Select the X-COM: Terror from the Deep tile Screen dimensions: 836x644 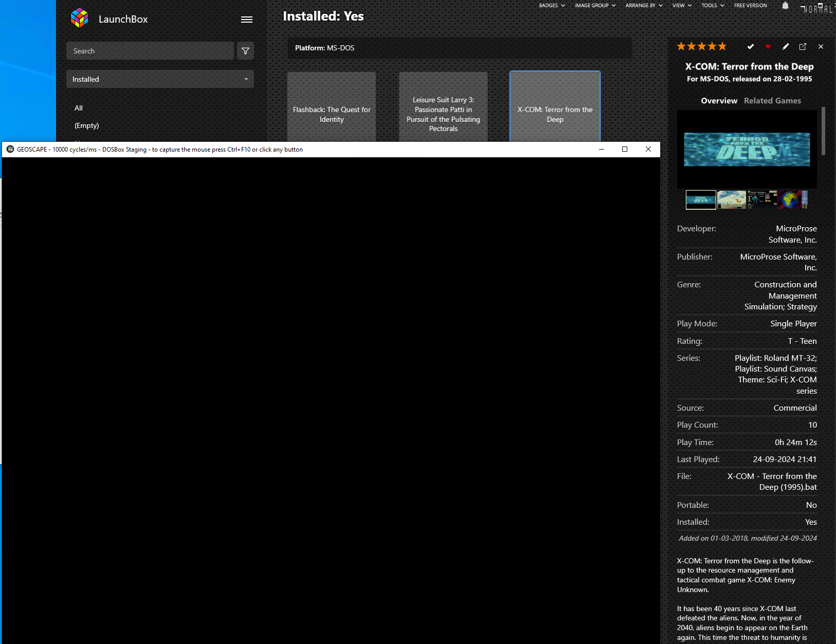coord(555,106)
